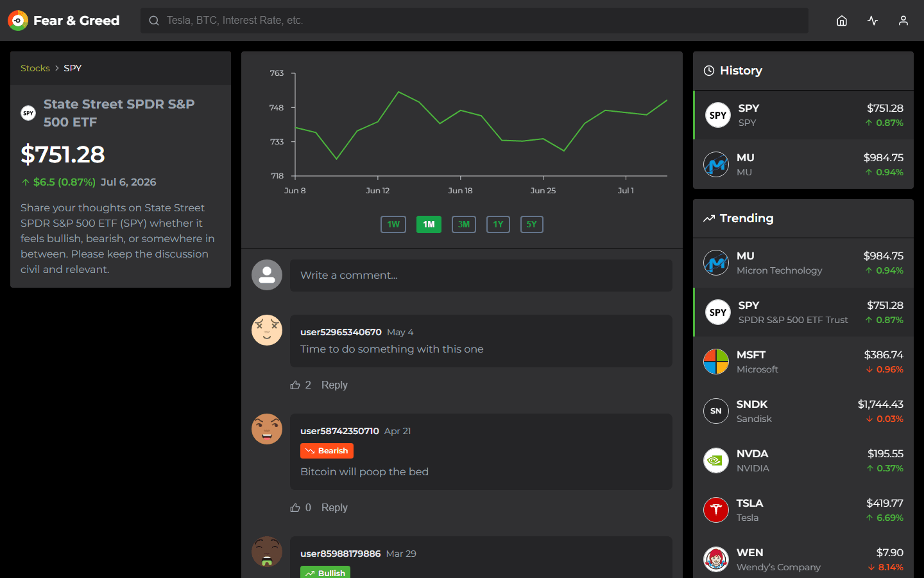The image size is (924, 578).
Task: Open user85988179886 profile name
Action: [340, 554]
